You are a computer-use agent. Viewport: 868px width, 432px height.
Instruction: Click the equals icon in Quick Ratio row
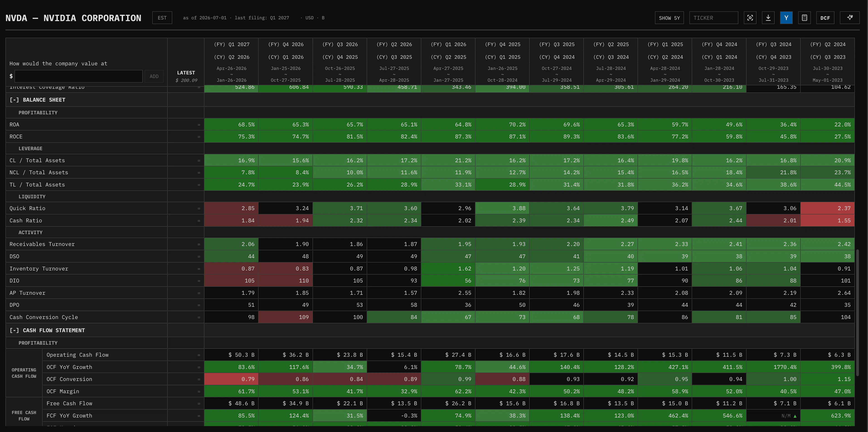[199, 209]
